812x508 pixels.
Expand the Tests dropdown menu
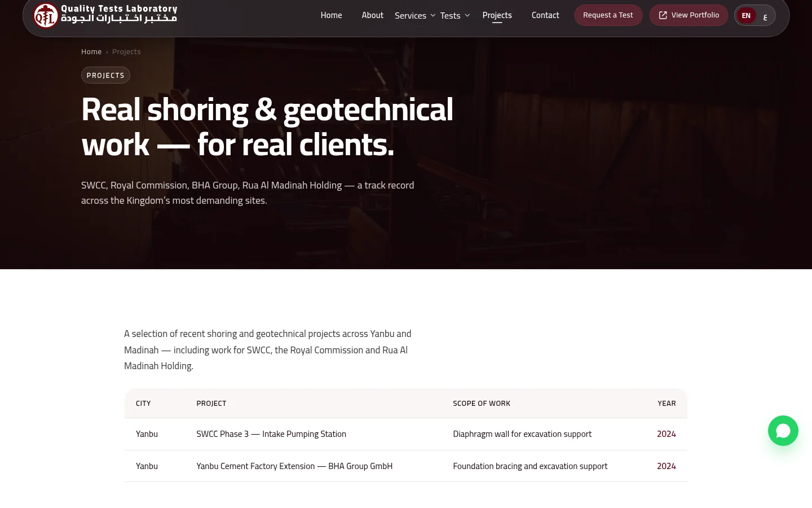coord(455,16)
